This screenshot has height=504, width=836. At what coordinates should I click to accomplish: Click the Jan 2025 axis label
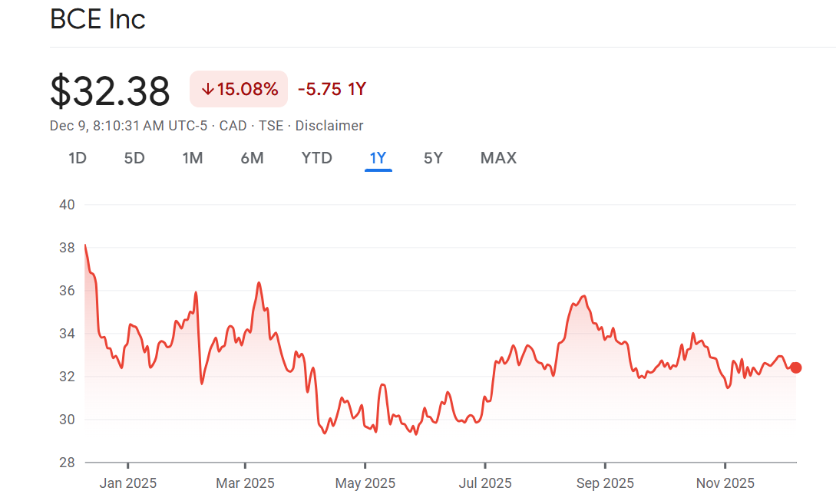click(128, 483)
